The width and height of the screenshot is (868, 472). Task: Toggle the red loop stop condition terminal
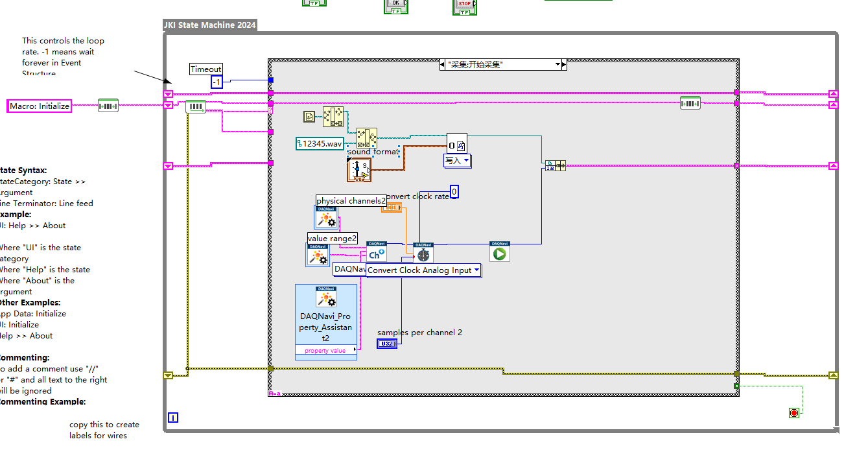click(794, 413)
